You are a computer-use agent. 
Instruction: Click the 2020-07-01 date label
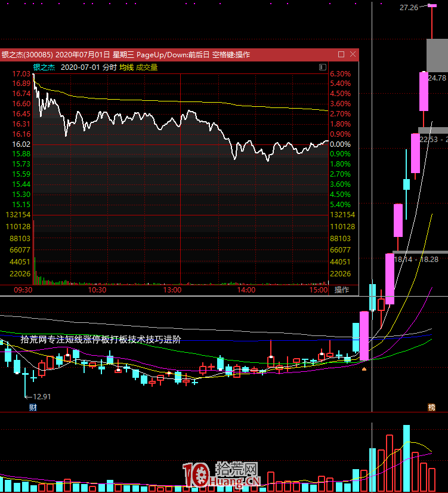coord(80,67)
